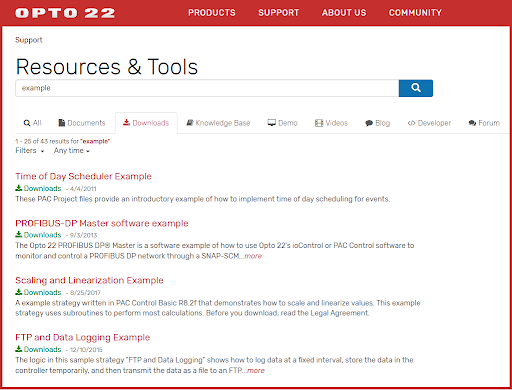Click the code brackets icon beside Developer

tap(411, 123)
